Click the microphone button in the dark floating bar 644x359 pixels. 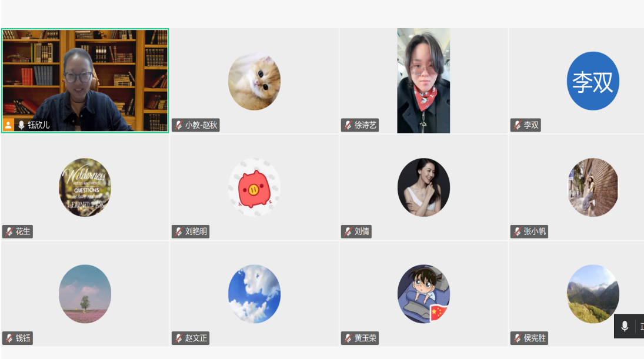[625, 326]
